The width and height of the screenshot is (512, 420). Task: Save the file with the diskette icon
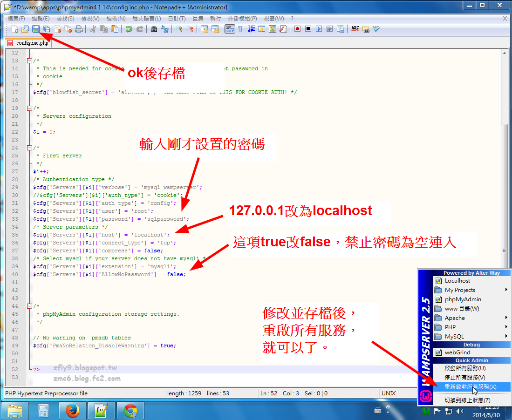[36, 29]
